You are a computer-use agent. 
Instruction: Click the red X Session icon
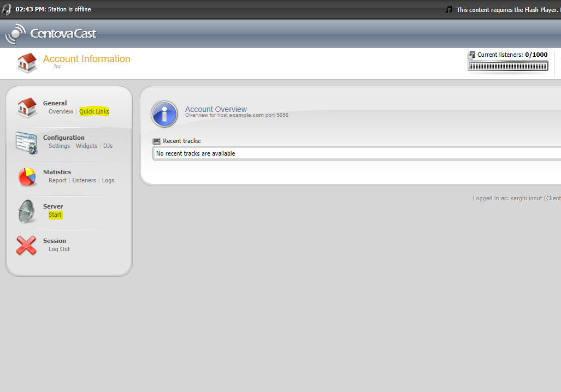point(26,245)
